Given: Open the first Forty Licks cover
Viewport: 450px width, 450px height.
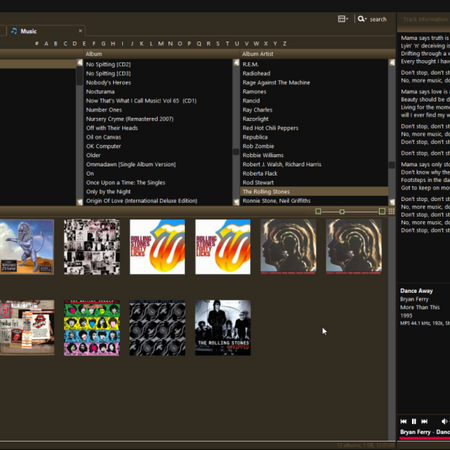Looking at the screenshot, I should point(157,247).
